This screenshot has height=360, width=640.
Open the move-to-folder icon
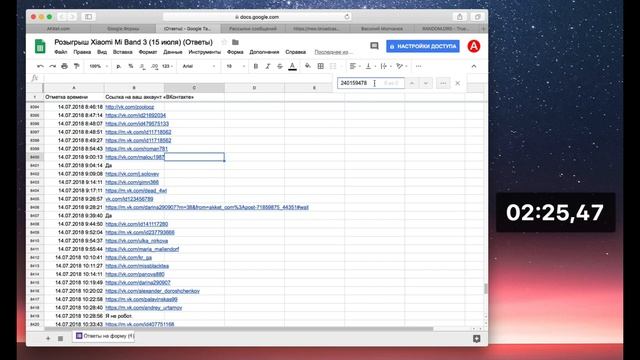(236, 42)
